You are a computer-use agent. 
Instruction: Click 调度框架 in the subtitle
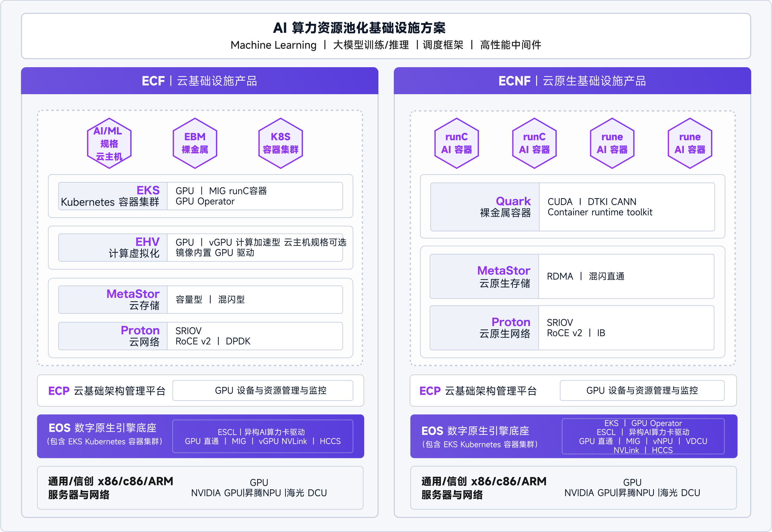(x=443, y=45)
